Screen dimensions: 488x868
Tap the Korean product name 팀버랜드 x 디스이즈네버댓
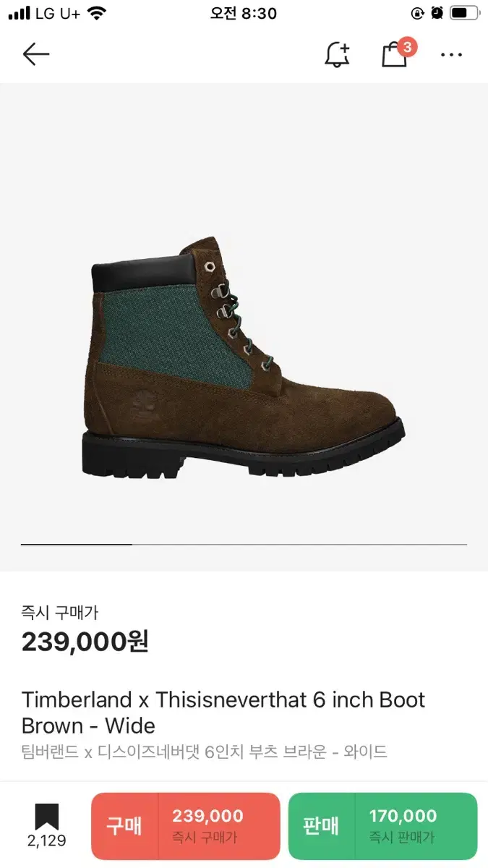click(205, 752)
